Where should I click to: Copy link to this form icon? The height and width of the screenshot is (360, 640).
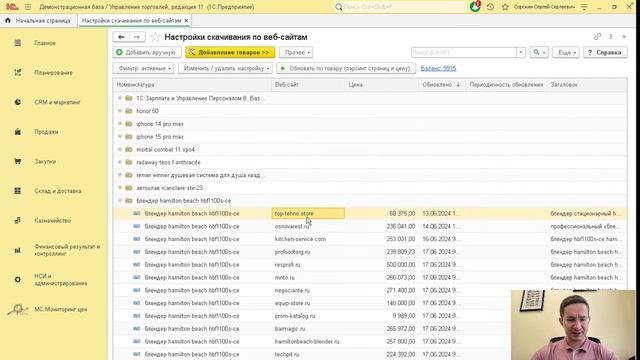coord(597,37)
